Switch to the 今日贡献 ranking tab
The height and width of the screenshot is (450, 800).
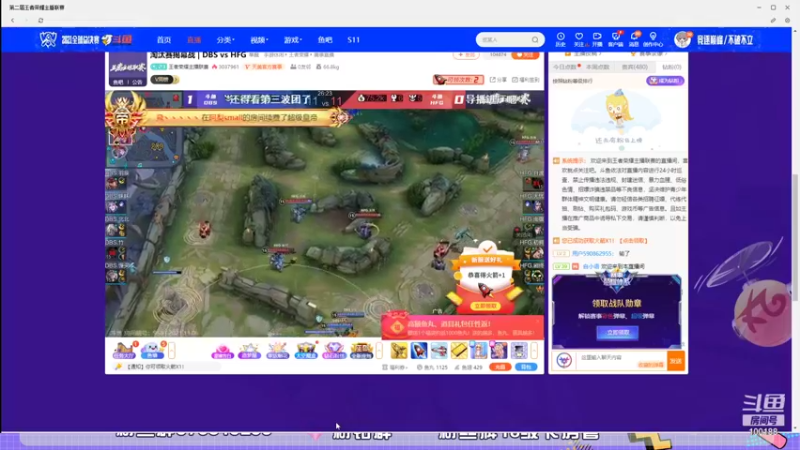565,67
